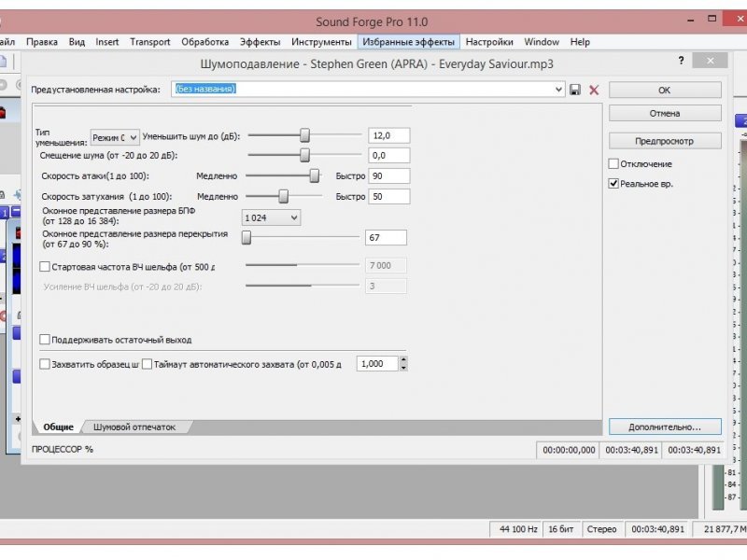Click the noise reduction value field 12,0
This screenshot has width=747, height=560.
pos(388,135)
